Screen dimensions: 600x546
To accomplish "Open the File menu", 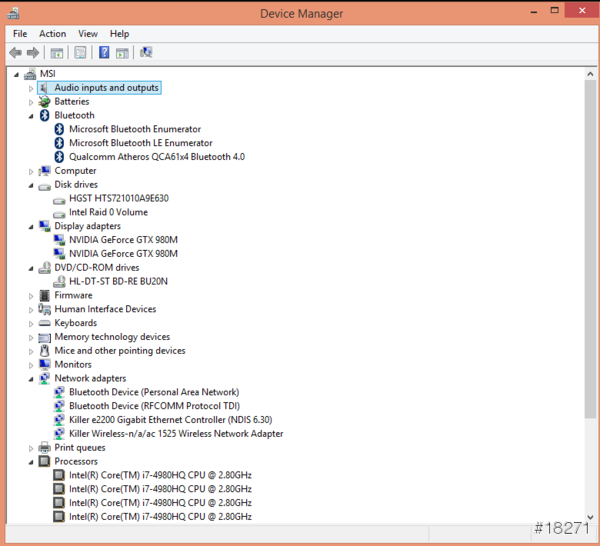I will tap(20, 34).
